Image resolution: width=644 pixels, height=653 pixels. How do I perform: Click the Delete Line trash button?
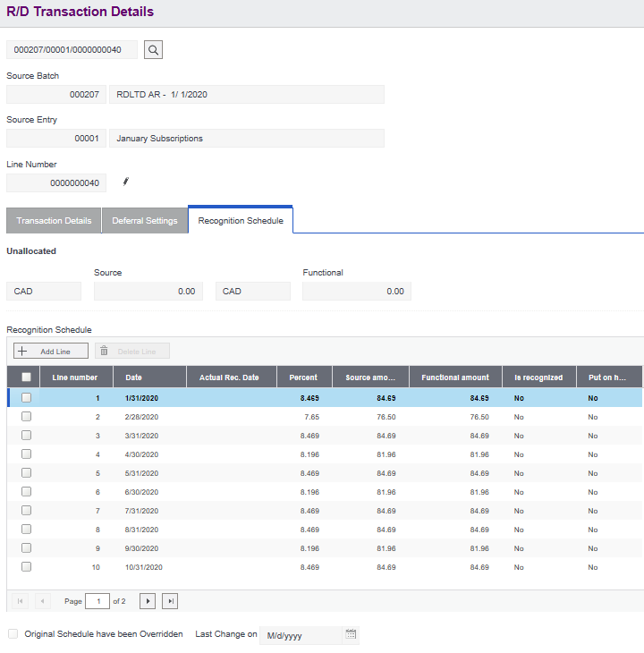pyautogui.click(x=132, y=352)
